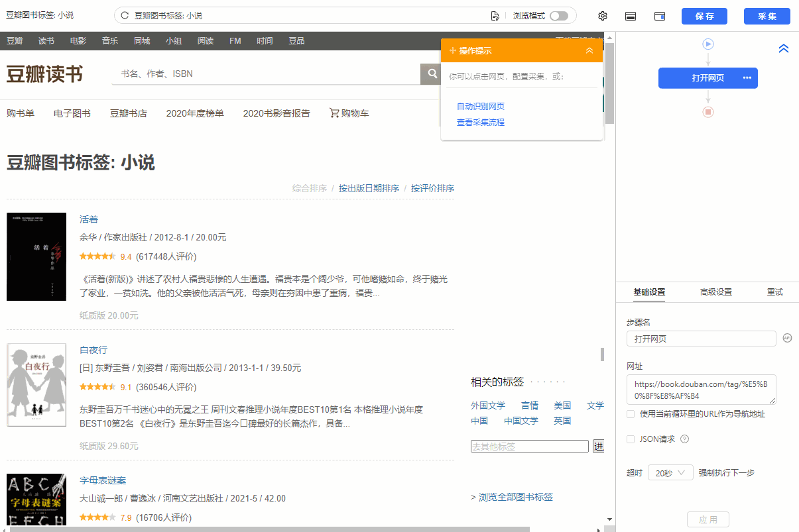Click the API icon next to 步骤名
The width and height of the screenshot is (799, 532).
pyautogui.click(x=788, y=338)
